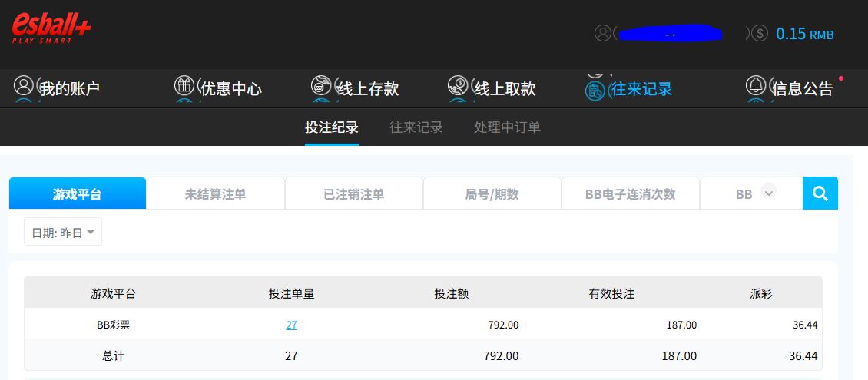Select the 已注销注单 filter tab
The width and height of the screenshot is (868, 380).
click(353, 193)
